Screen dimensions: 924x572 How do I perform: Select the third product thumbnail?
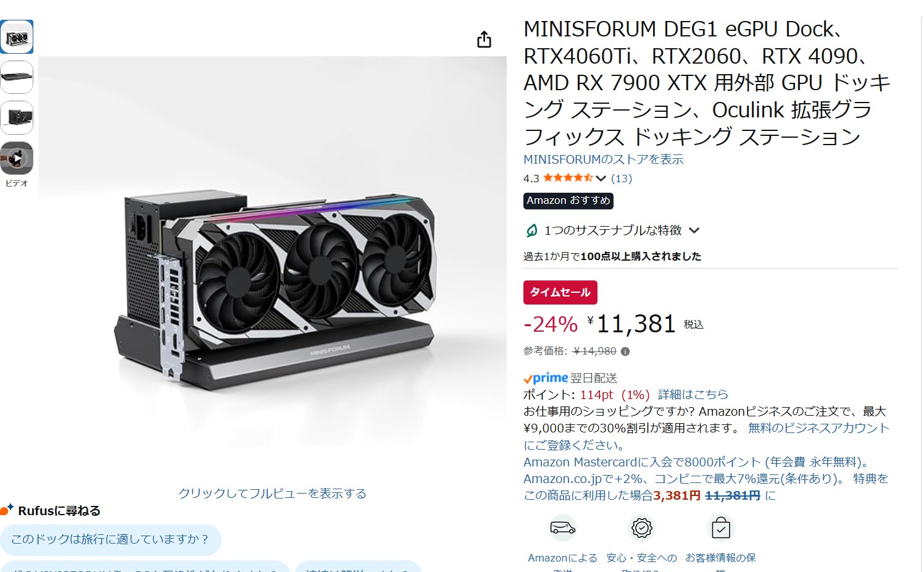(17, 118)
